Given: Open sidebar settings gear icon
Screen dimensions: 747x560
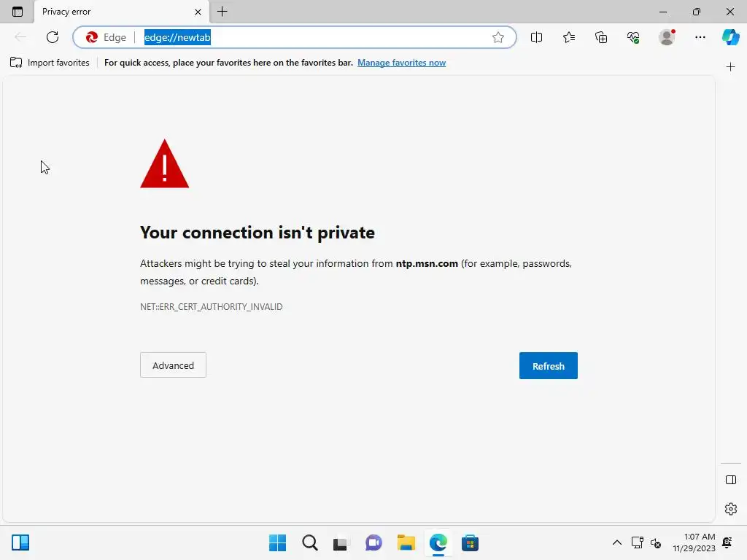Looking at the screenshot, I should (x=731, y=509).
